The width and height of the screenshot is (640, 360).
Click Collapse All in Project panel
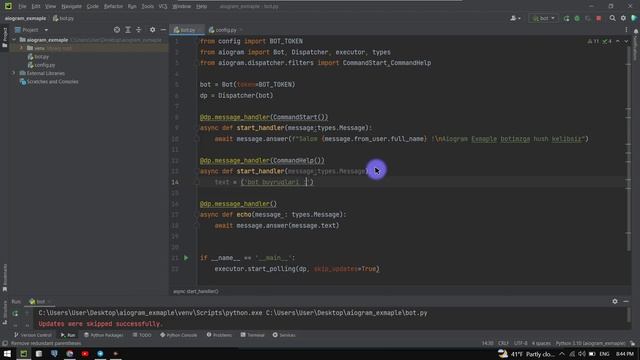tap(138, 30)
